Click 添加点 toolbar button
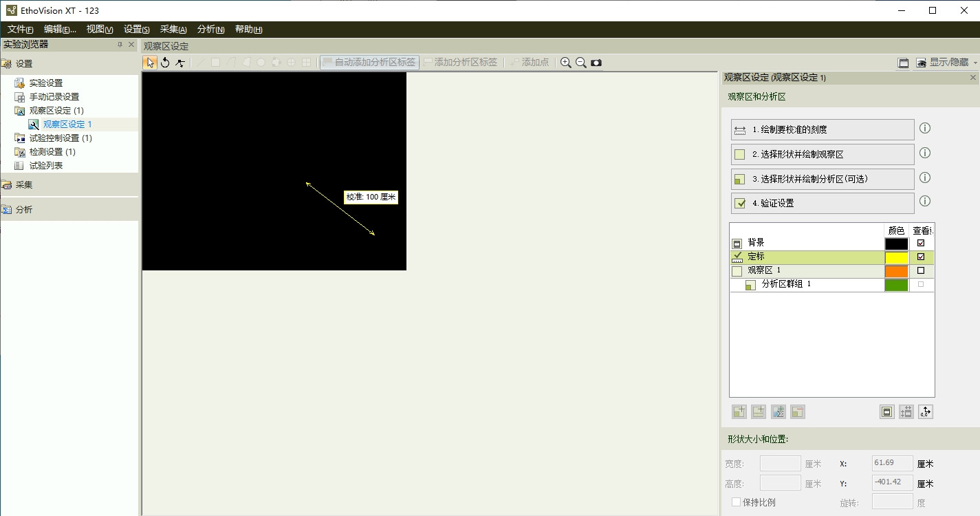The width and height of the screenshot is (980, 516). [529, 63]
